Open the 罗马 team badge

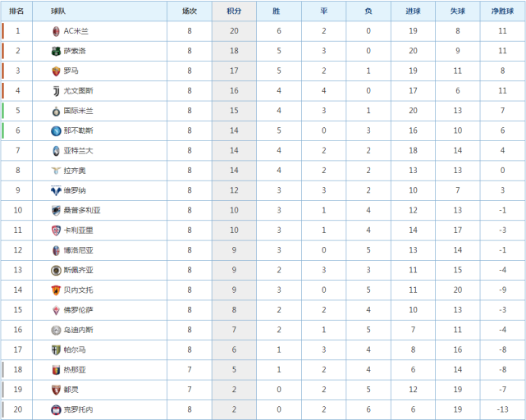(x=56, y=71)
